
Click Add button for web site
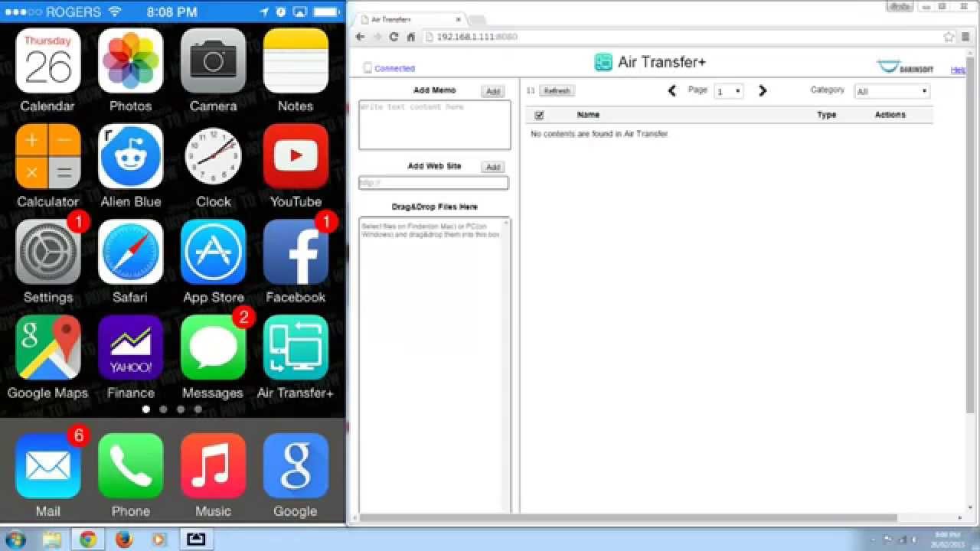493,167
